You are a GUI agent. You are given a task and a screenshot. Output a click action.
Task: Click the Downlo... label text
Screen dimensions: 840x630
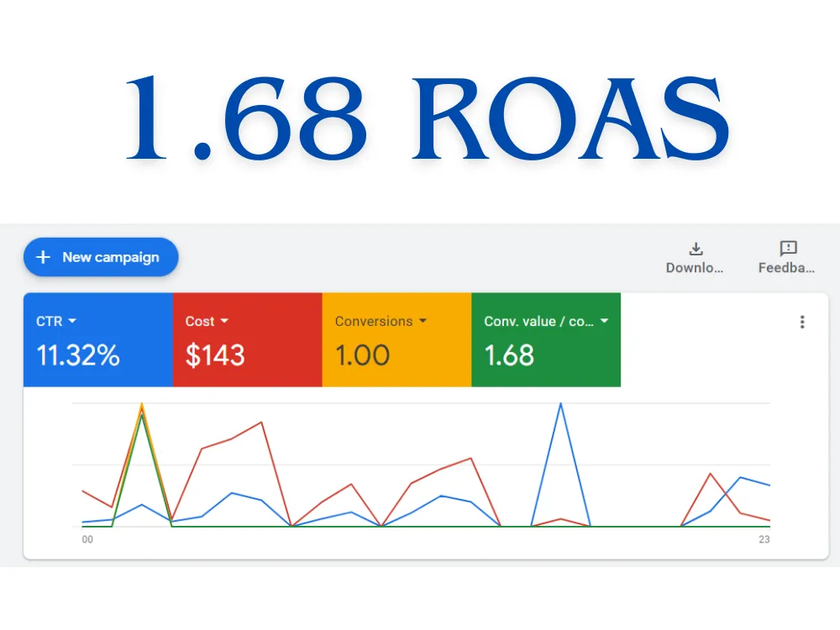(x=695, y=268)
